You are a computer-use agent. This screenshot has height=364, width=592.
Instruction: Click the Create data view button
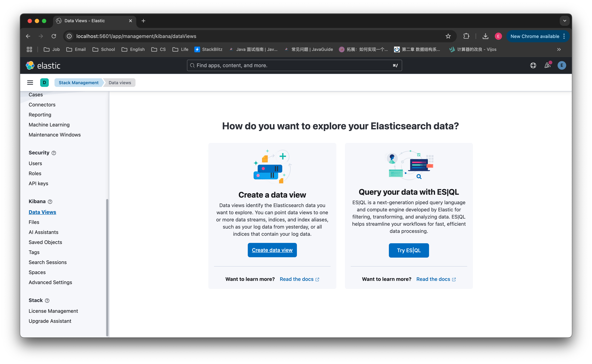272,250
